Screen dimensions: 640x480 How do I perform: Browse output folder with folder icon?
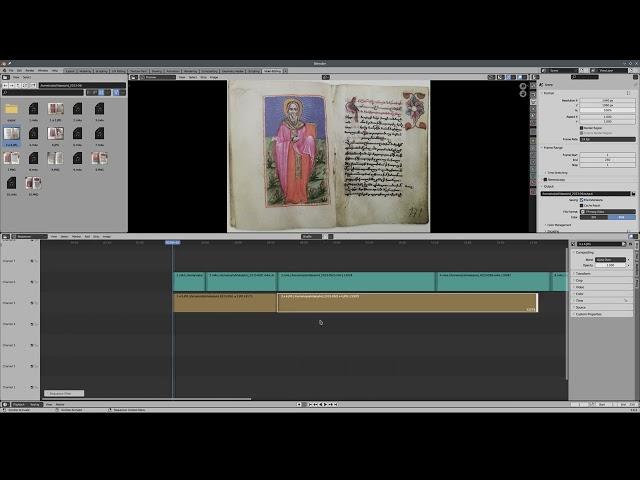(633, 193)
